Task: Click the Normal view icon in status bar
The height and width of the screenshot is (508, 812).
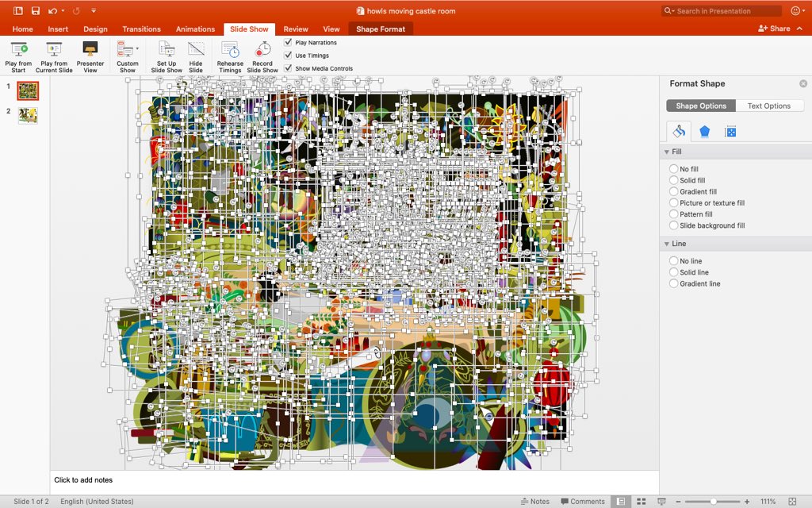Action: click(620, 502)
